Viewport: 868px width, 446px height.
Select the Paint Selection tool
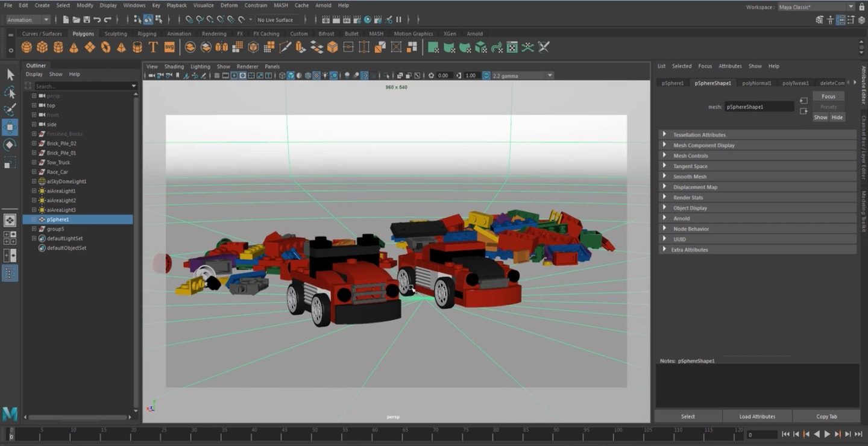[x=10, y=110]
